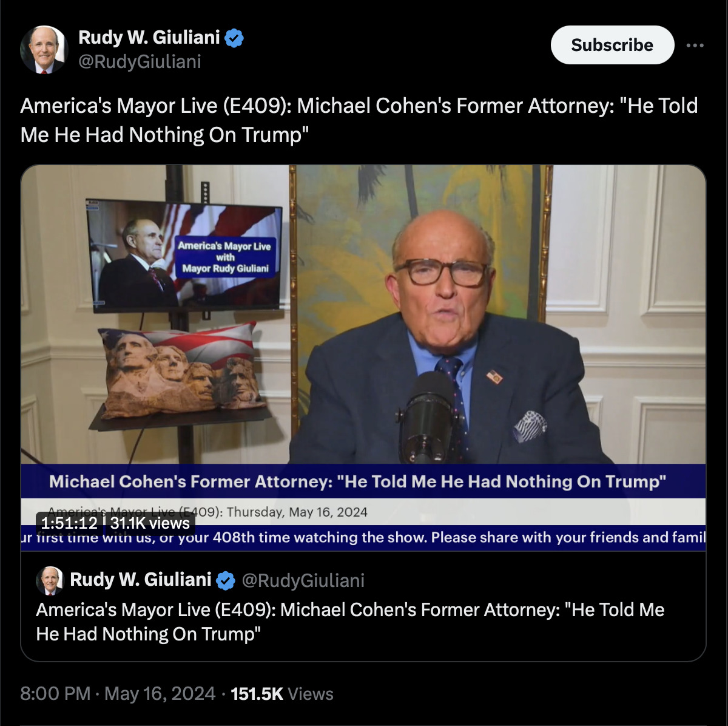The image size is (728, 726).
Task: Click the top profile avatar photo
Action: coord(44,50)
